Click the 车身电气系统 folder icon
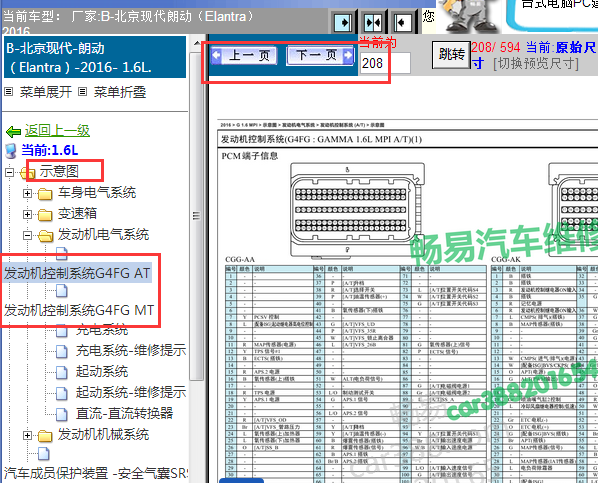This screenshot has height=483, width=598. (x=45, y=194)
